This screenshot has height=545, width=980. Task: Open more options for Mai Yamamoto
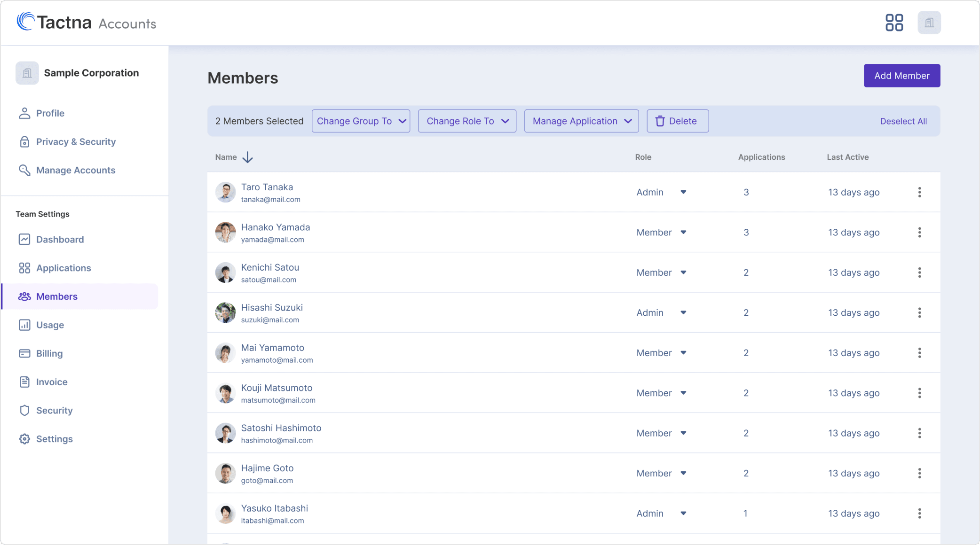point(919,353)
